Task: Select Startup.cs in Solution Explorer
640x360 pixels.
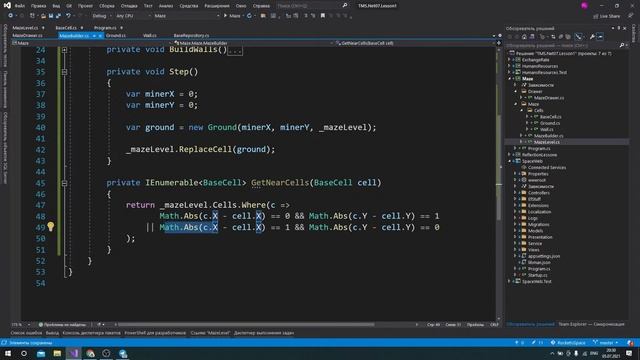Action: [x=538, y=275]
